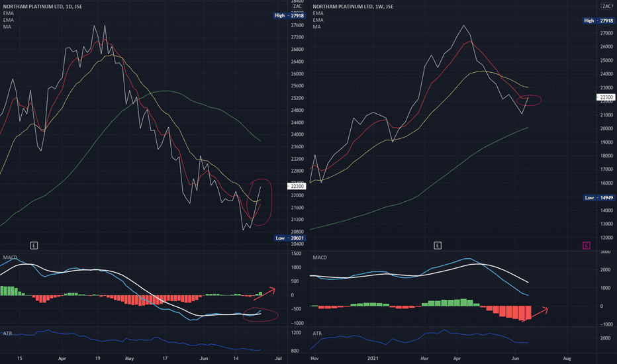Select the ATR indicator label in the 1W chart
The height and width of the screenshot is (364, 617).
click(x=317, y=334)
